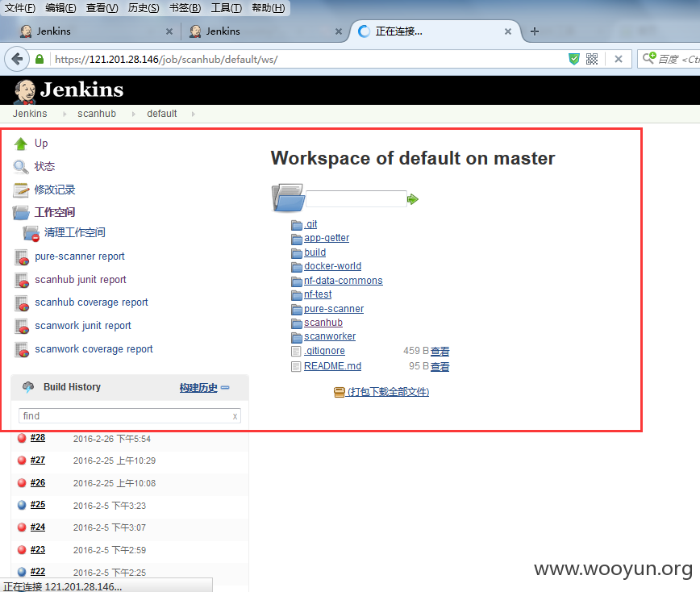
Task: Click the folder icon for 工作空间
Action: (20, 213)
